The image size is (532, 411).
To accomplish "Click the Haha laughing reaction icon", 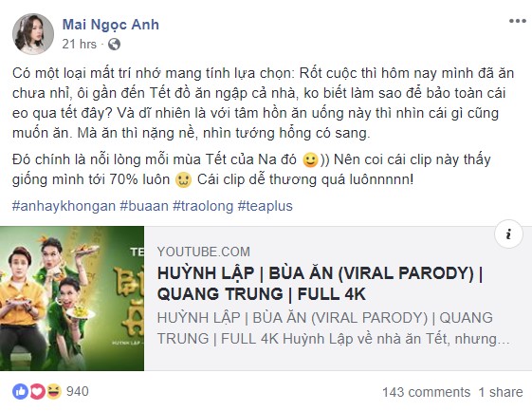I will [54, 392].
